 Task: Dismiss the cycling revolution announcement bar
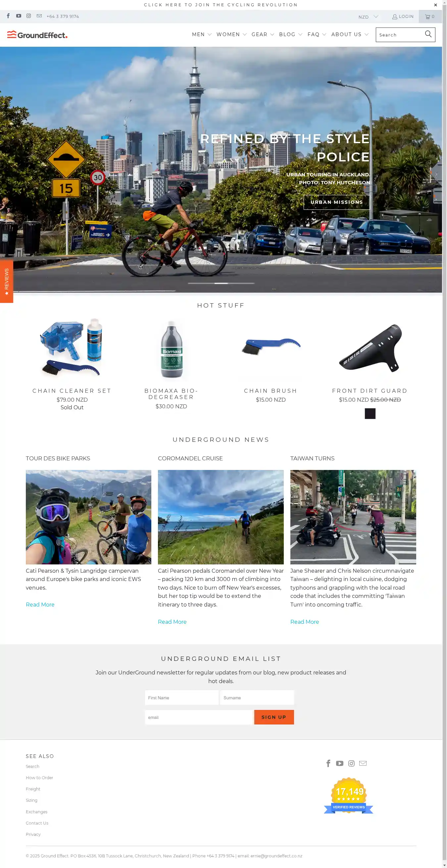click(435, 5)
